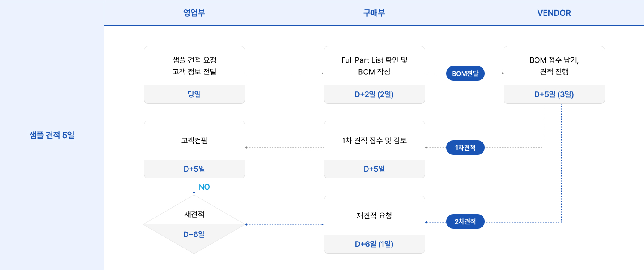
Task: Select the 영업부 column header
Action: 194,13
